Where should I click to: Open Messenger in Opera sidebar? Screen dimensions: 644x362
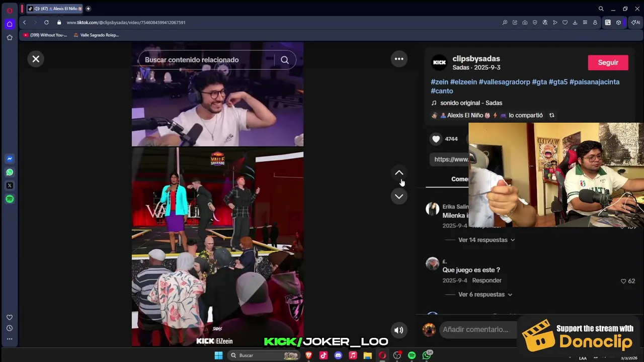tap(10, 159)
